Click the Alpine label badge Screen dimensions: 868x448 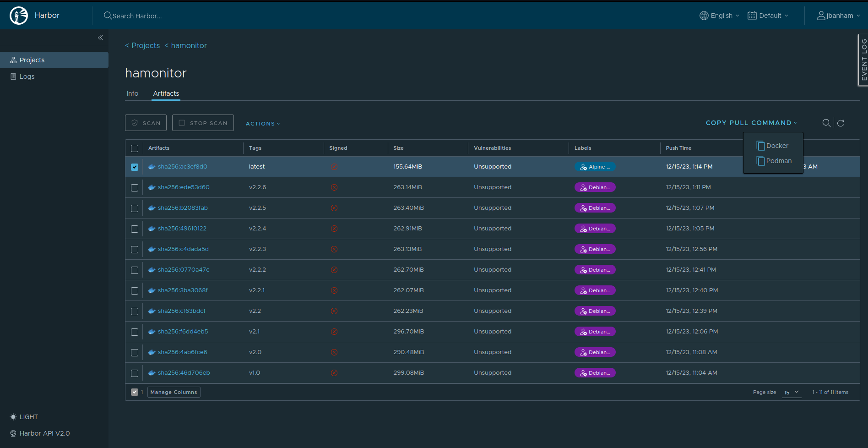coord(595,167)
